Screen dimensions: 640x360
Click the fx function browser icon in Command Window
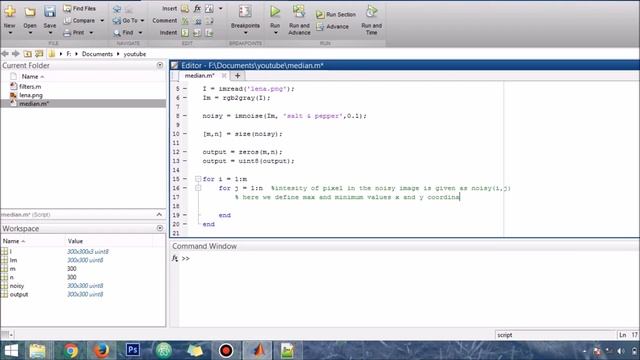pos(175,258)
